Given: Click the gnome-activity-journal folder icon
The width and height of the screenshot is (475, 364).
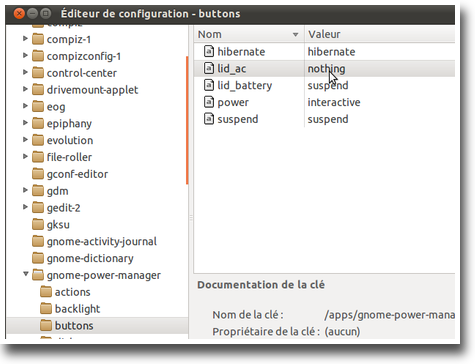Looking at the screenshot, I should (x=38, y=241).
